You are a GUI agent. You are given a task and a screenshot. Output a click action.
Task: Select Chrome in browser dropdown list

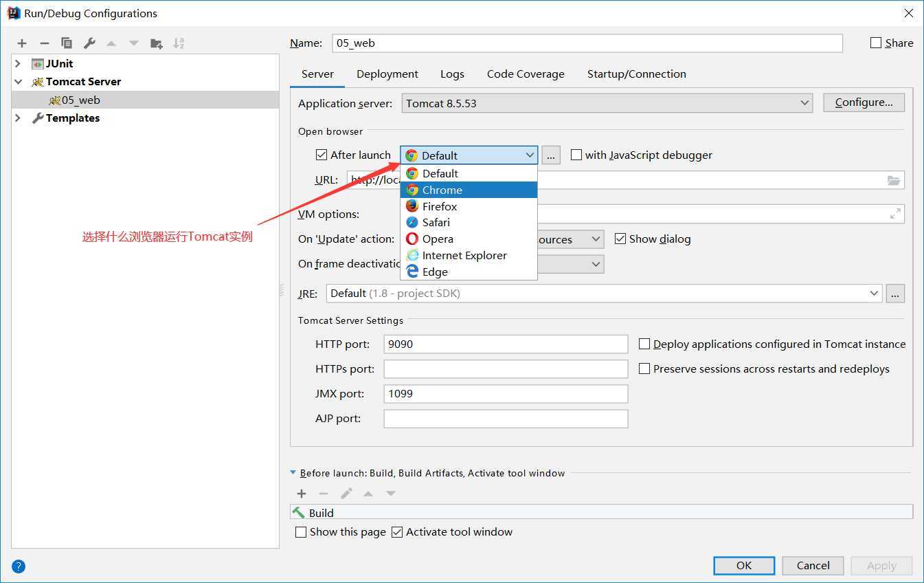click(x=469, y=190)
